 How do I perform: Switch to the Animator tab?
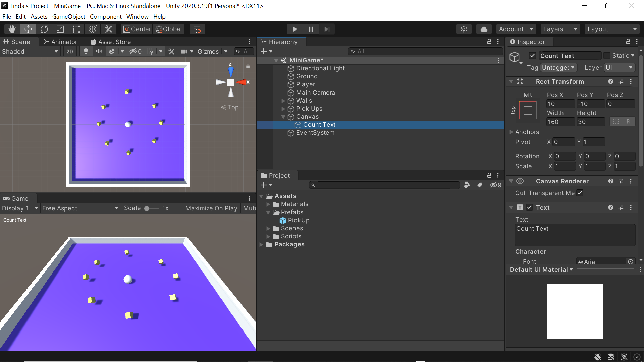click(61, 42)
